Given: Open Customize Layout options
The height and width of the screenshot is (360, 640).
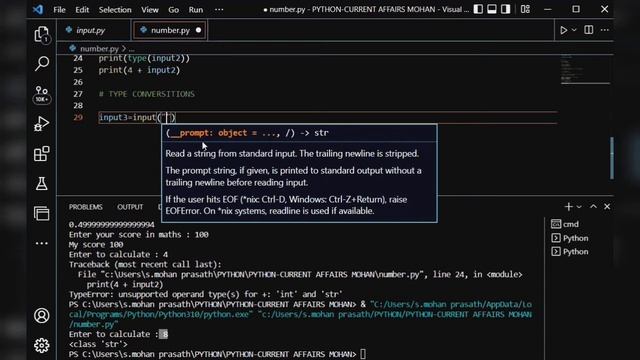Looking at the screenshot, I should tap(525, 9).
